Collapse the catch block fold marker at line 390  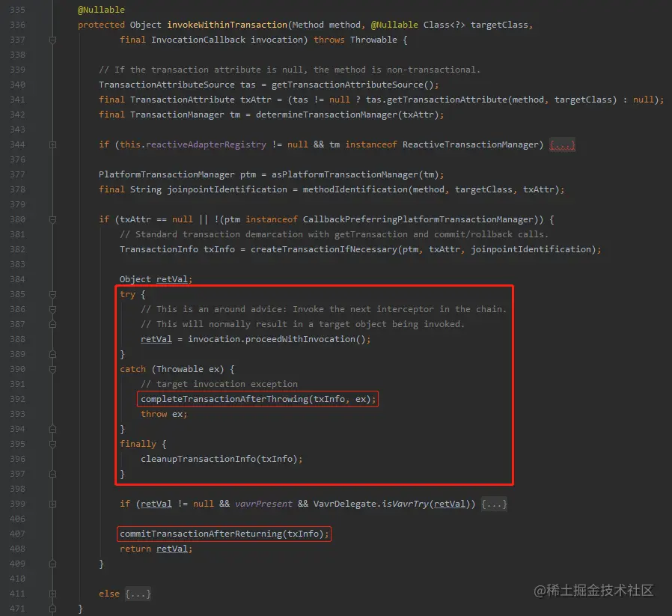52,369
